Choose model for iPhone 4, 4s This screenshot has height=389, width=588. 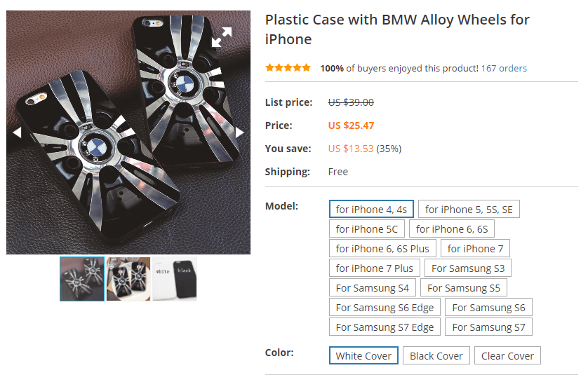click(x=371, y=209)
